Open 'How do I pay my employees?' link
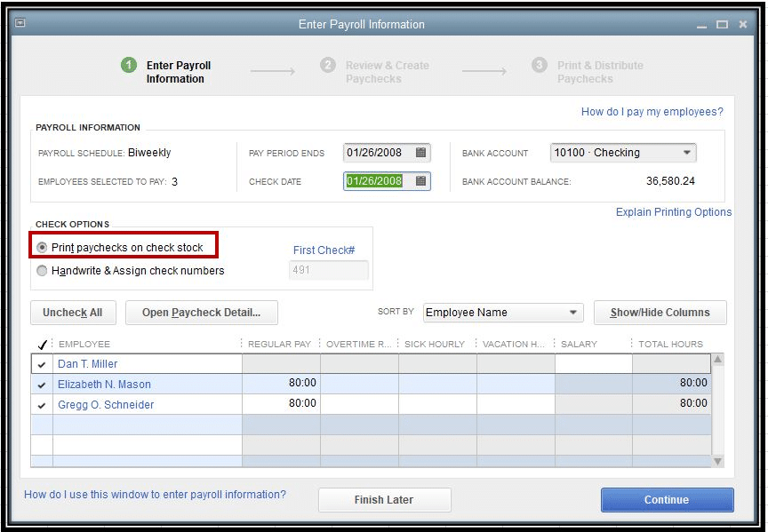The image size is (768, 532). [652, 112]
